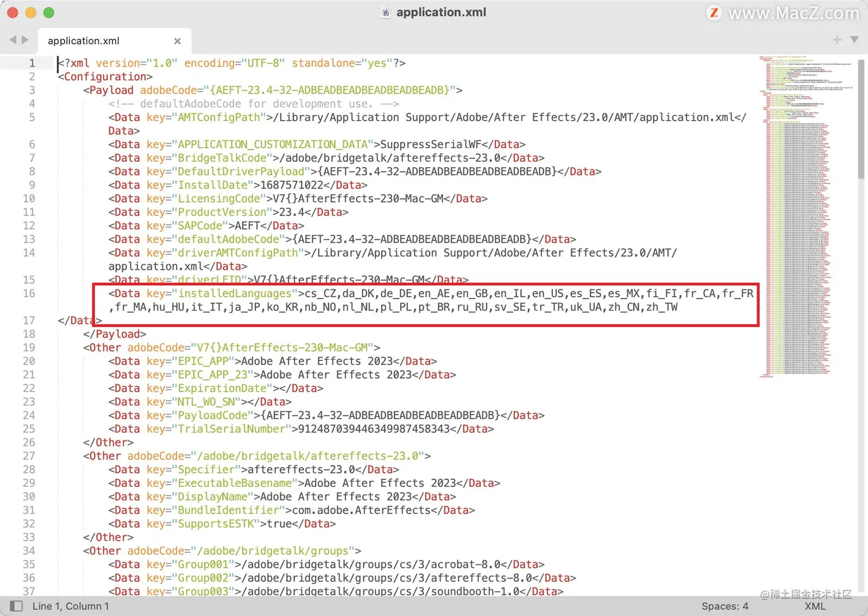Screen dimensions: 868x616
Task: Click the 'ExecutableBasename' key text
Action: tap(235, 483)
